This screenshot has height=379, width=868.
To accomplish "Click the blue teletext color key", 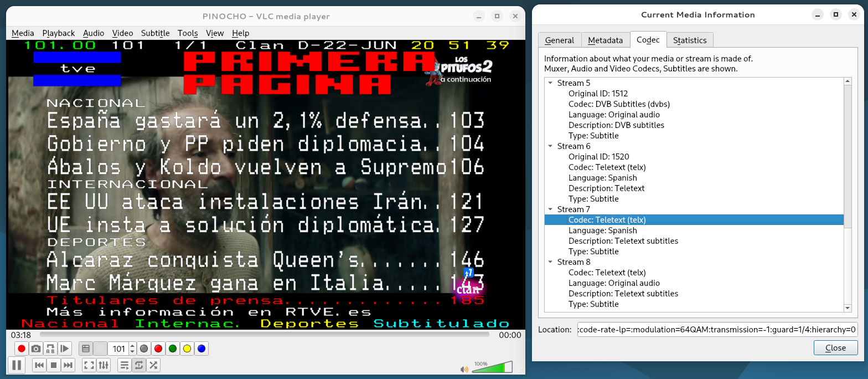I will [201, 349].
